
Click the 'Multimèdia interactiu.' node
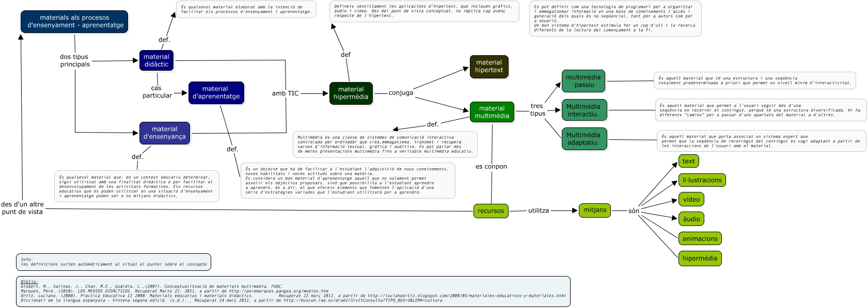(583, 110)
